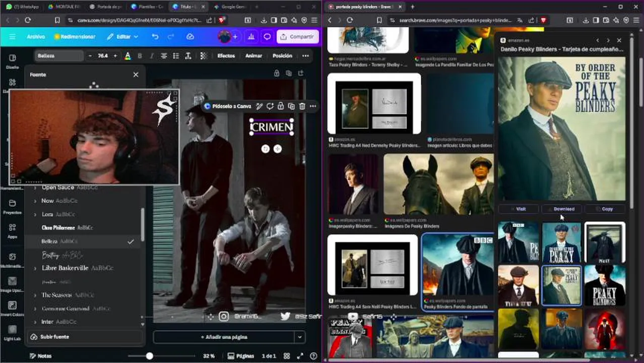Open Apps sidebar tab
This screenshot has height=363, width=644.
(x=13, y=231)
